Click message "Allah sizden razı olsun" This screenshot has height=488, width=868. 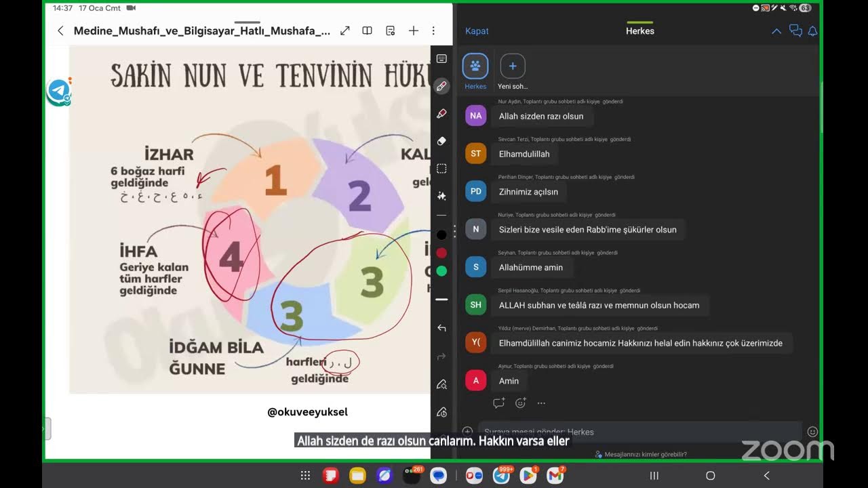coord(541,116)
